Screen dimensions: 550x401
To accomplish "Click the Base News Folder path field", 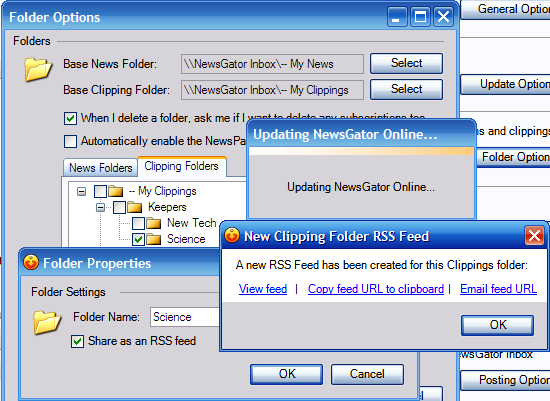I will 272,64.
